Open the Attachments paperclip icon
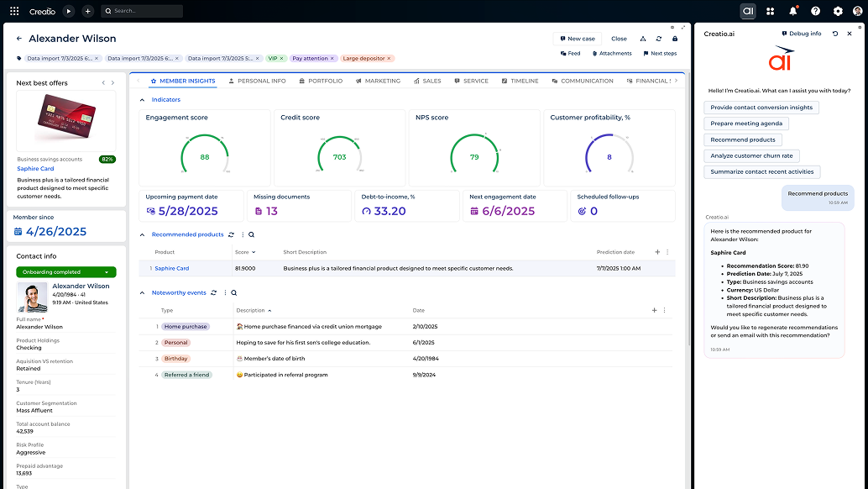This screenshot has width=868, height=489. point(596,53)
